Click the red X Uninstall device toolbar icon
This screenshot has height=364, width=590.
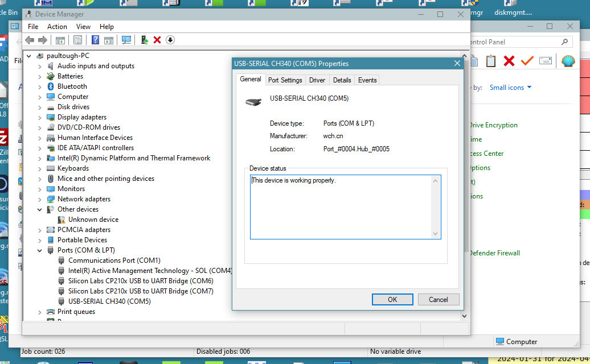[x=157, y=40]
